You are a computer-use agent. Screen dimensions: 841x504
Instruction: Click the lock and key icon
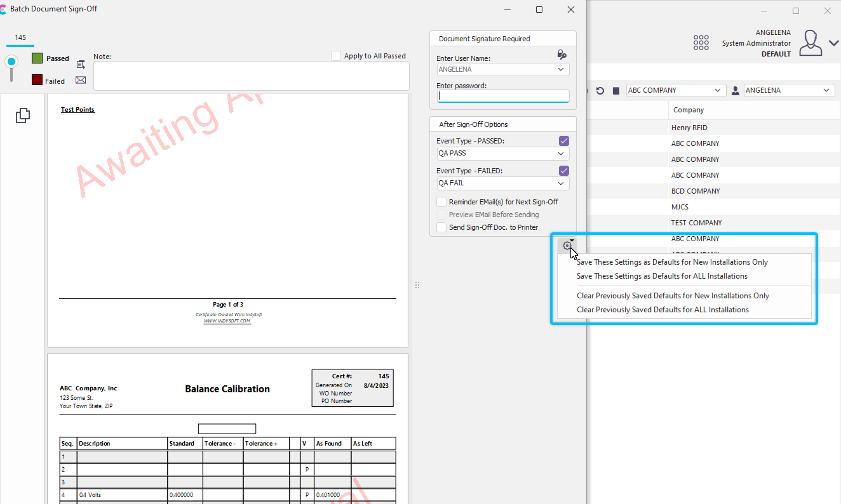click(562, 55)
